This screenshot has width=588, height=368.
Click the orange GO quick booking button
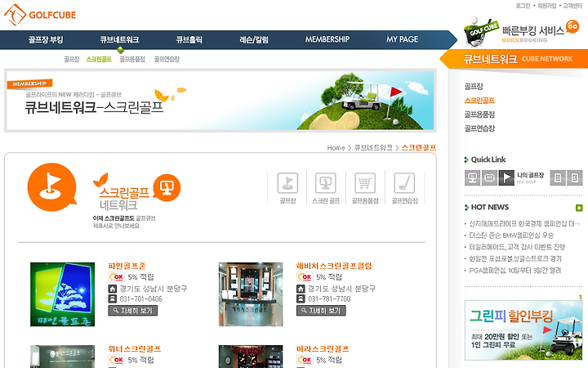(572, 26)
